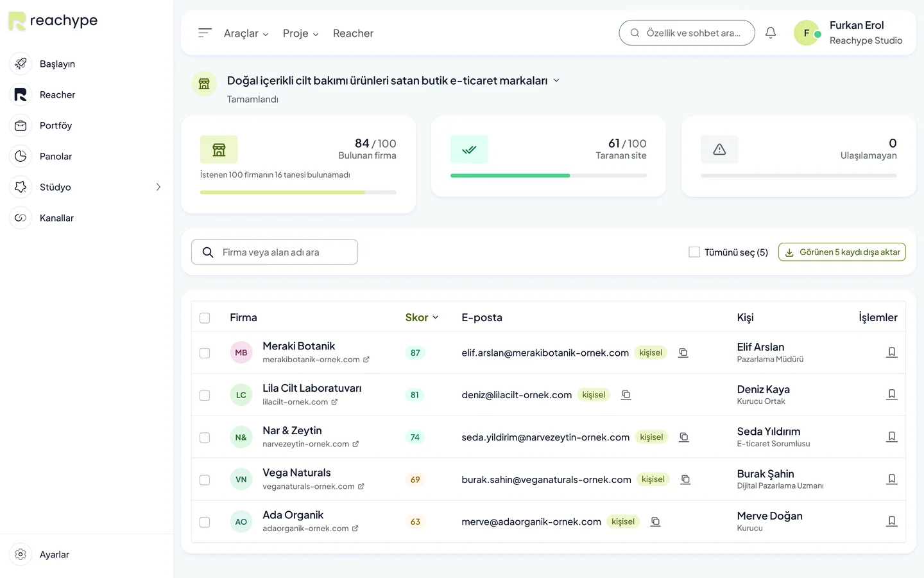Click the Taranan site progress bar
The image size is (924, 578).
[x=549, y=175]
